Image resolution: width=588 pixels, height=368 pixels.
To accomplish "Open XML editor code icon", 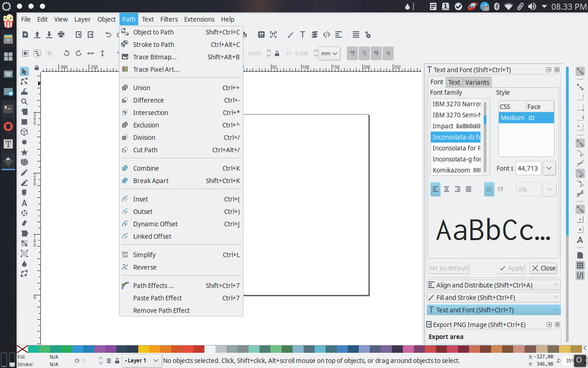I will [327, 34].
